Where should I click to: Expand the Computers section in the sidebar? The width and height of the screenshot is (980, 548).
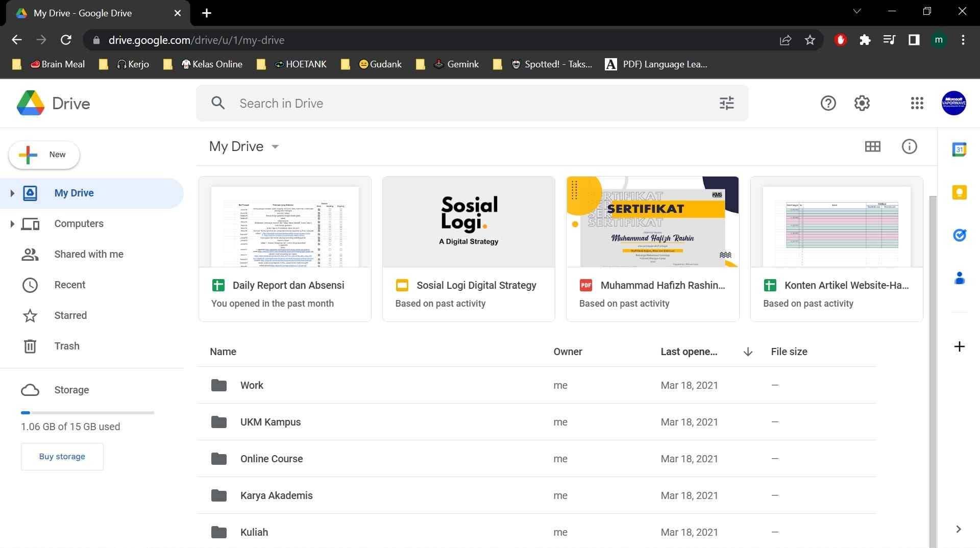[12, 223]
